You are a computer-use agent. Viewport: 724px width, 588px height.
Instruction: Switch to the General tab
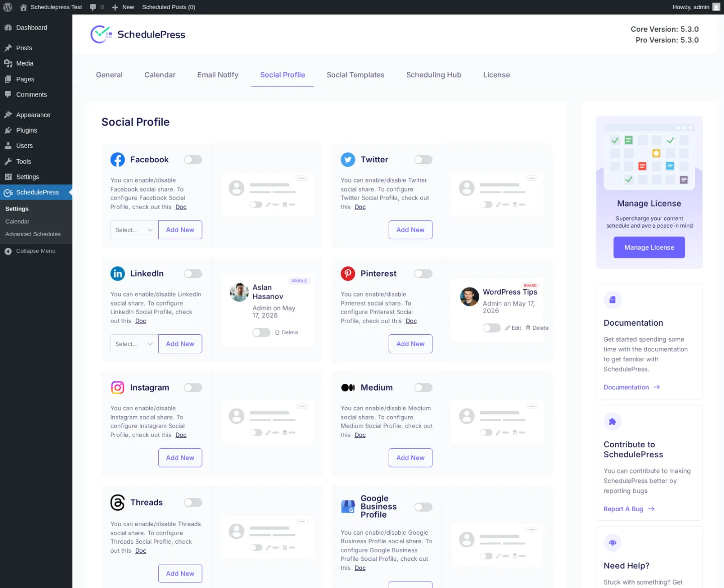point(109,75)
